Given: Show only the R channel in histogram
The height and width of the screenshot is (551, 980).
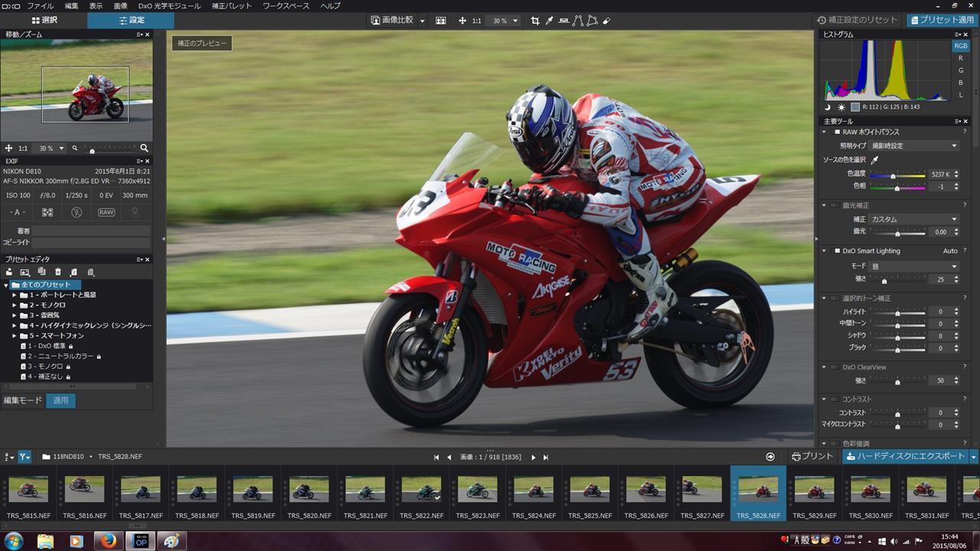Looking at the screenshot, I should coord(961,58).
